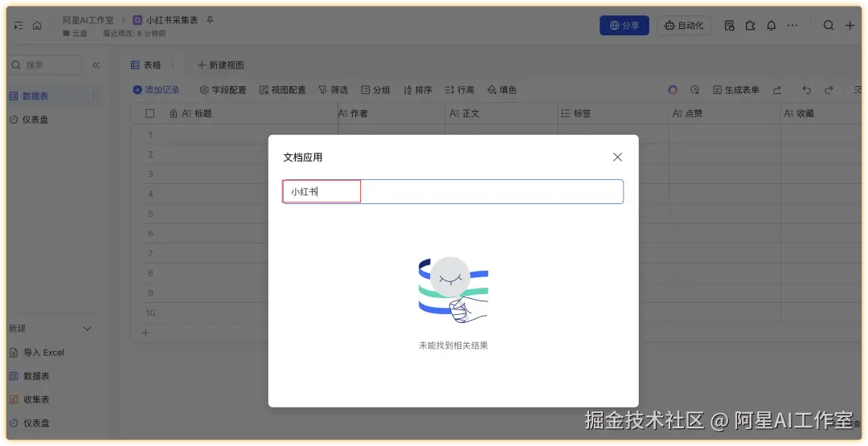Add a view with 新建视图
The width and height of the screenshot is (868, 446).
pyautogui.click(x=220, y=65)
